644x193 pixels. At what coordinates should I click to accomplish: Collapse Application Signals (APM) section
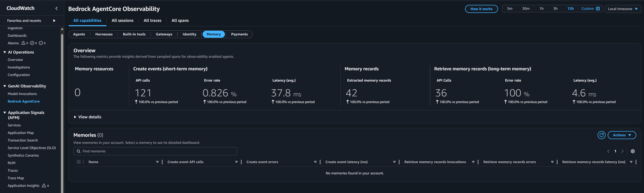5,112
